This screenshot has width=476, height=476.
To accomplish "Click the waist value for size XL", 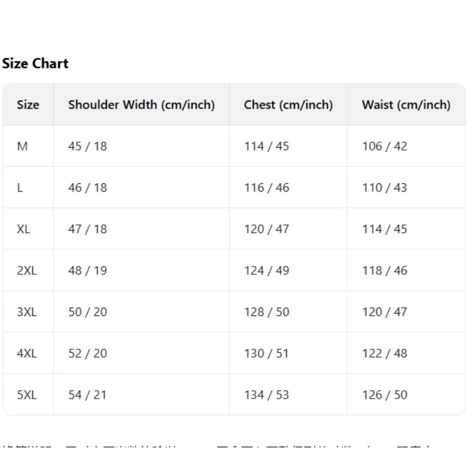I will 384,229.
